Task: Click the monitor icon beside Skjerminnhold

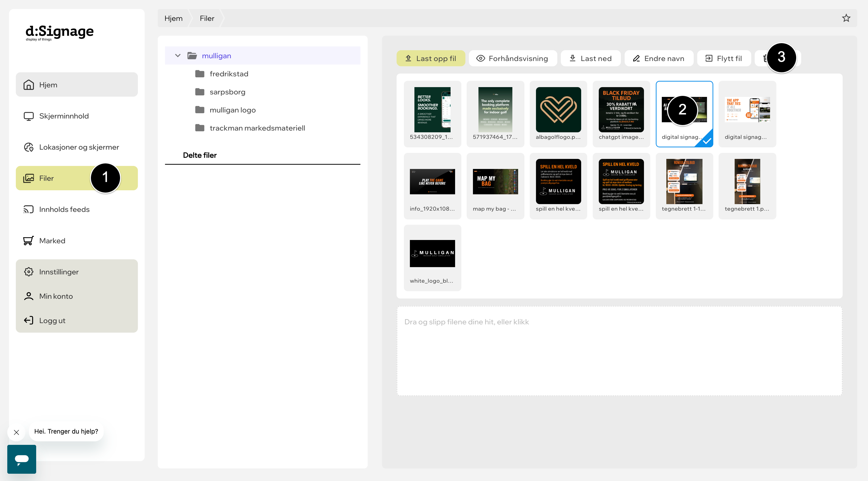Action: 29,116
